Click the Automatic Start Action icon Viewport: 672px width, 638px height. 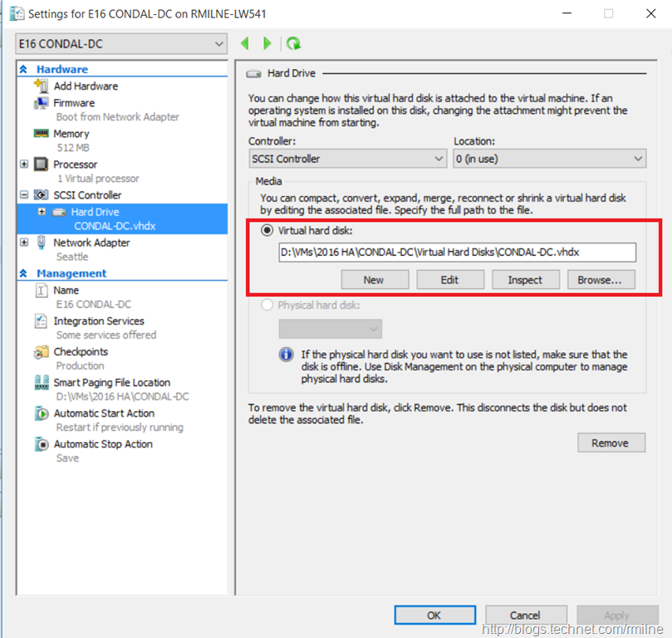[41, 414]
